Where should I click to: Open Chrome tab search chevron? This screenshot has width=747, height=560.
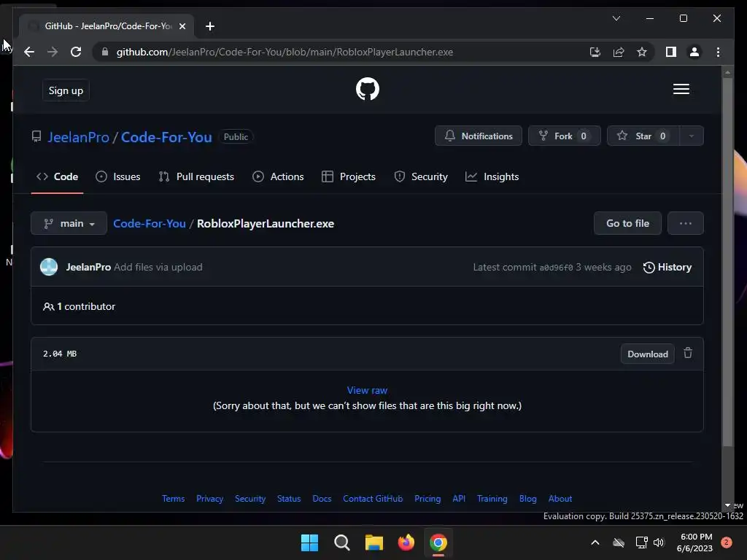[x=616, y=18]
